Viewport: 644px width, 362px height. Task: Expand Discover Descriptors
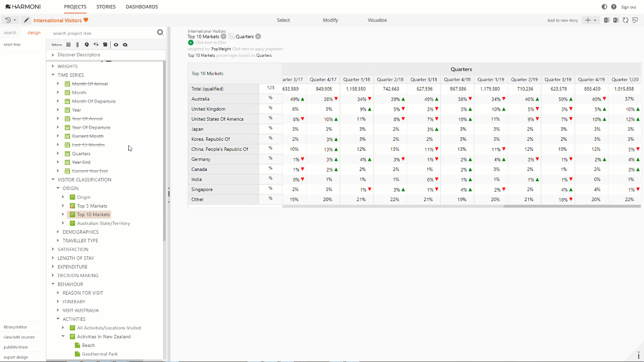pyautogui.click(x=53, y=54)
